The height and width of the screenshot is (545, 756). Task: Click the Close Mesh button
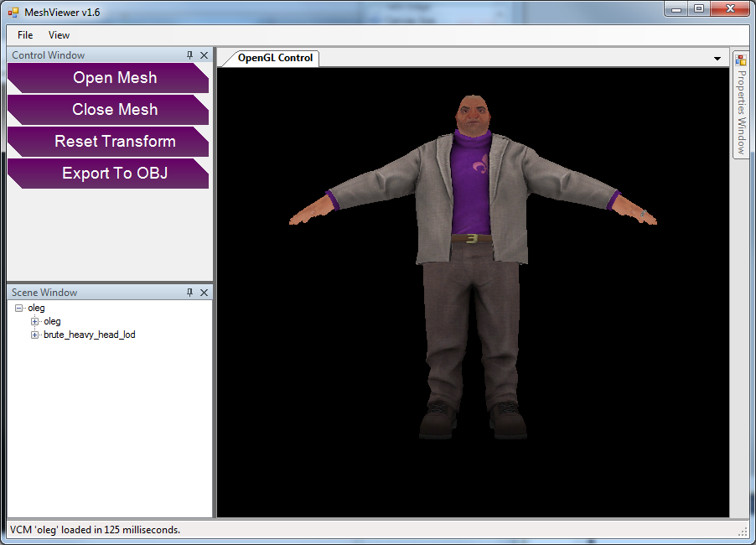(x=108, y=110)
